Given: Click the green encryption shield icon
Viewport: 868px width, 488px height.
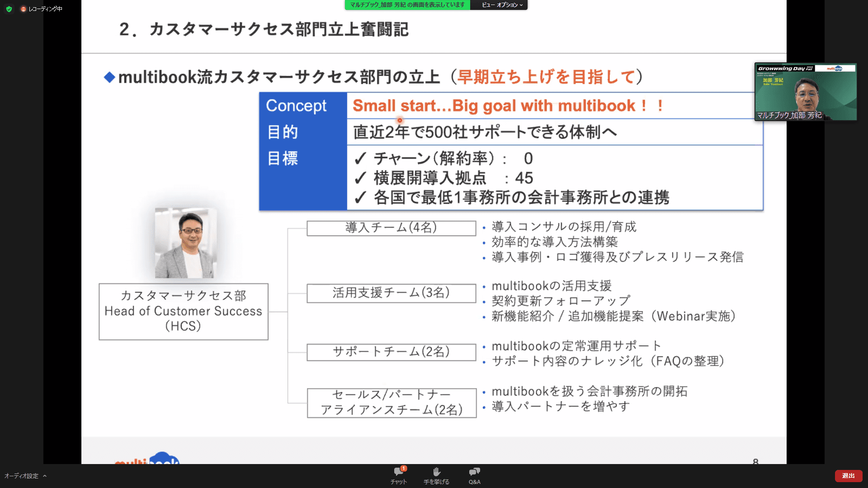Looking at the screenshot, I should [x=9, y=9].
